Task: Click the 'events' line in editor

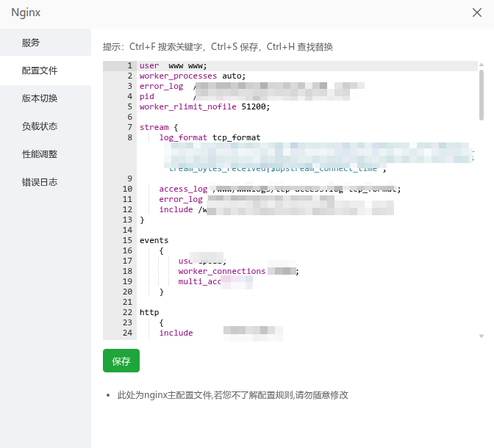Action: click(154, 240)
